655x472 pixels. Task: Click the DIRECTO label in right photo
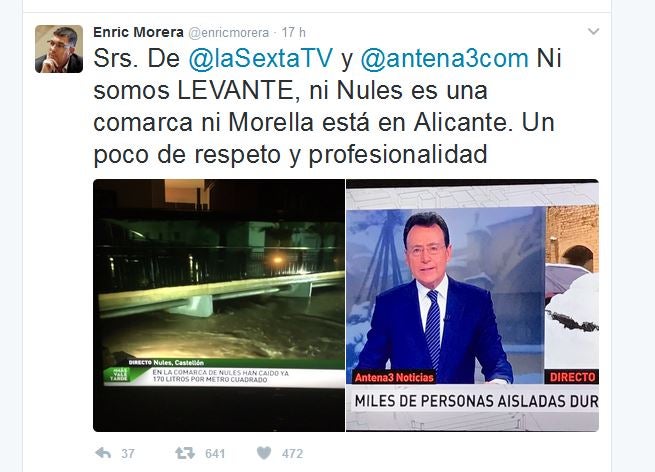[x=572, y=377]
